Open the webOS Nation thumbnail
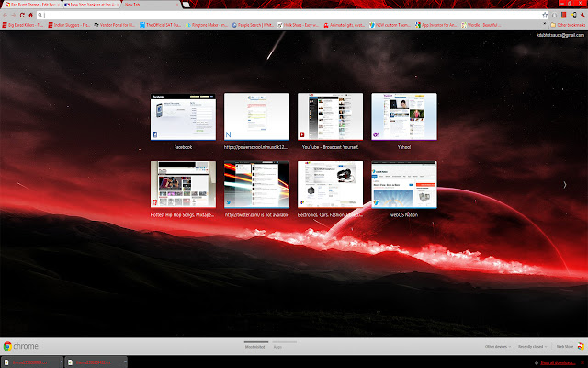The height and width of the screenshot is (368, 588). tap(404, 184)
